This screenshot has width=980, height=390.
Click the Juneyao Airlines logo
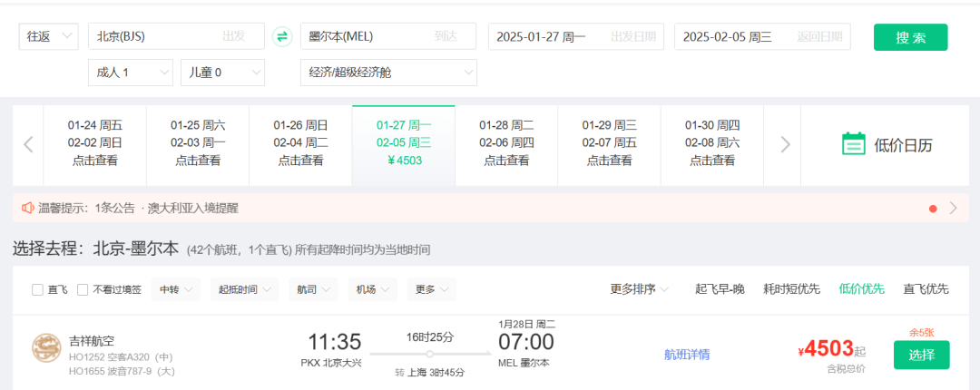pos(46,348)
